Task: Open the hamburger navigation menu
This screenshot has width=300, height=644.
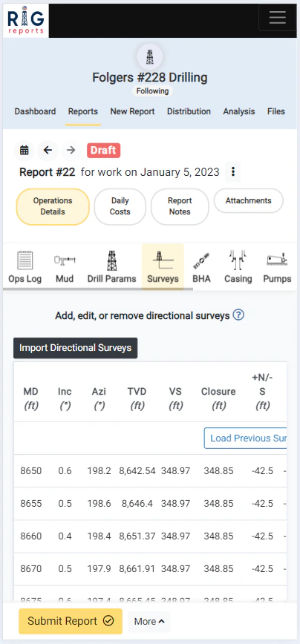Action: (278, 17)
